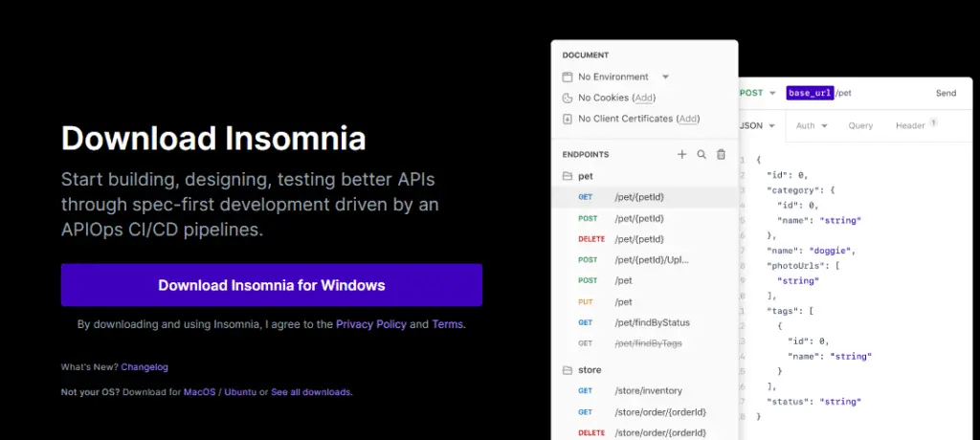Download for MacOS link
980x440 pixels.
[199, 392]
